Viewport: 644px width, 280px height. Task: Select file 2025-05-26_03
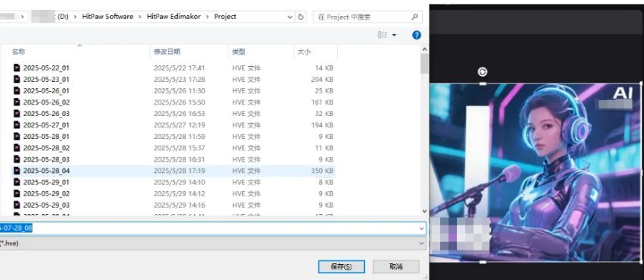point(46,114)
